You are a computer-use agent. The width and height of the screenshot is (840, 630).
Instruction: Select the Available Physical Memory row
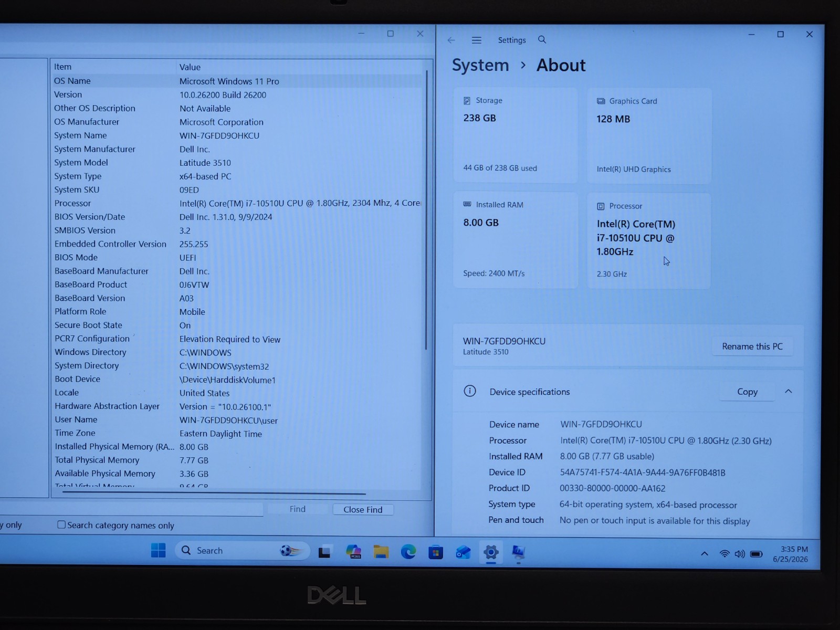coord(237,474)
